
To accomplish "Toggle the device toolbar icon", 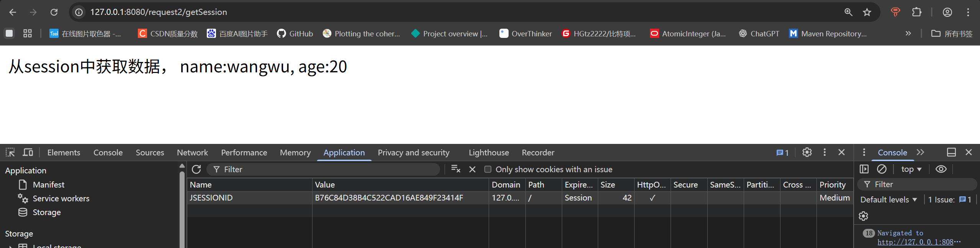I will [x=28, y=152].
